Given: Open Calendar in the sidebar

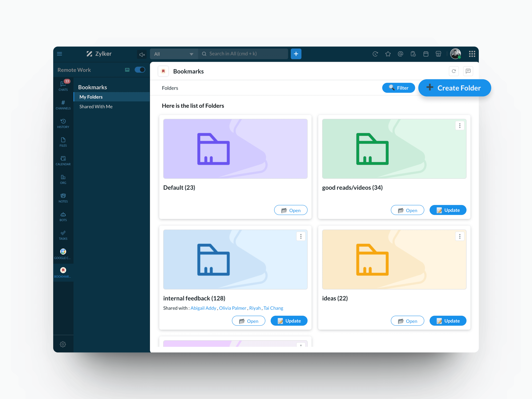Looking at the screenshot, I should tap(63, 161).
